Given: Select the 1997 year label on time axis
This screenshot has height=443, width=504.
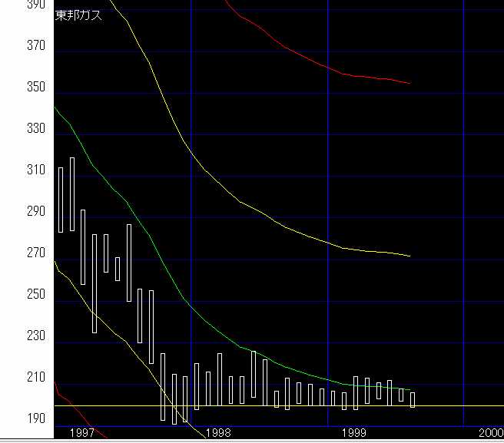Looking at the screenshot, I should pyautogui.click(x=81, y=434).
